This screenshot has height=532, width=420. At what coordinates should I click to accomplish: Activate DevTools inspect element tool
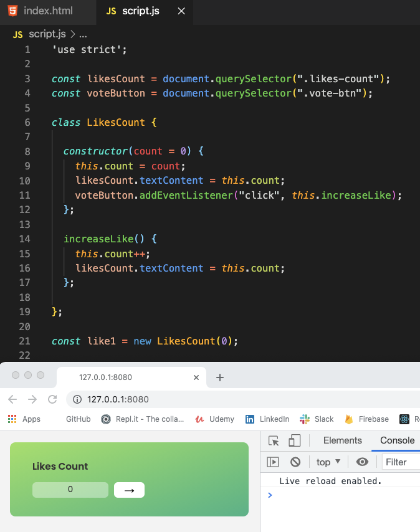tap(274, 440)
